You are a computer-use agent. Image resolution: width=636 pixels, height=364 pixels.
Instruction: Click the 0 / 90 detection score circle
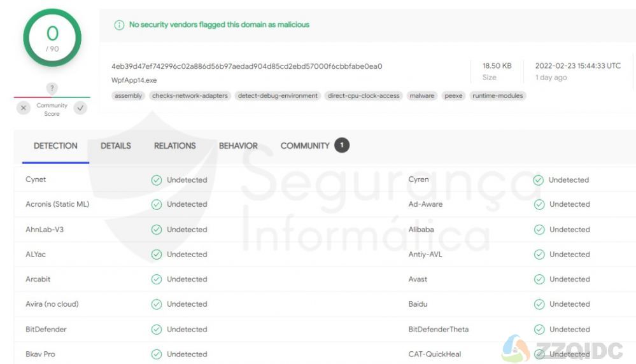(x=52, y=38)
